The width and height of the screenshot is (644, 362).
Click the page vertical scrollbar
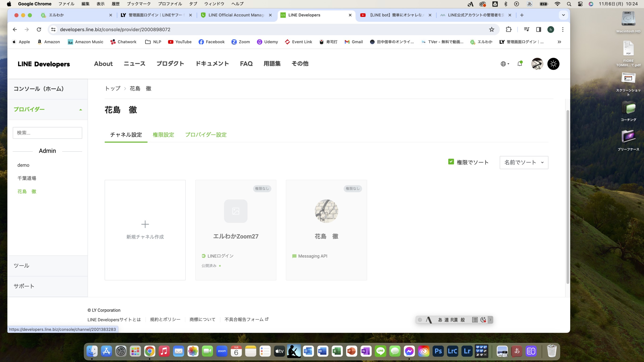[568, 197]
